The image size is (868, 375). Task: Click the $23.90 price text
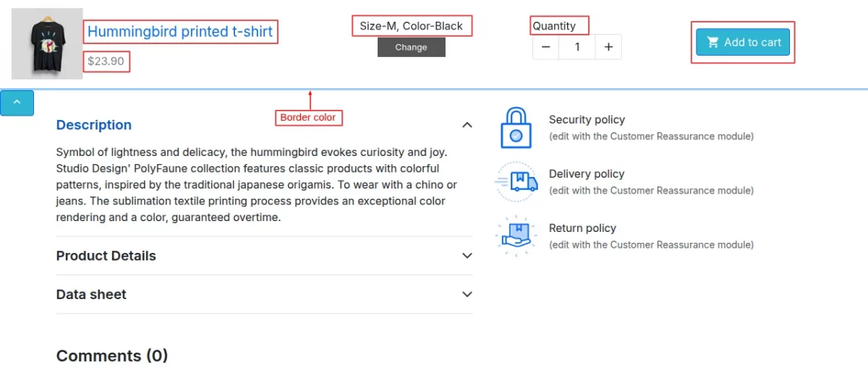pyautogui.click(x=106, y=61)
